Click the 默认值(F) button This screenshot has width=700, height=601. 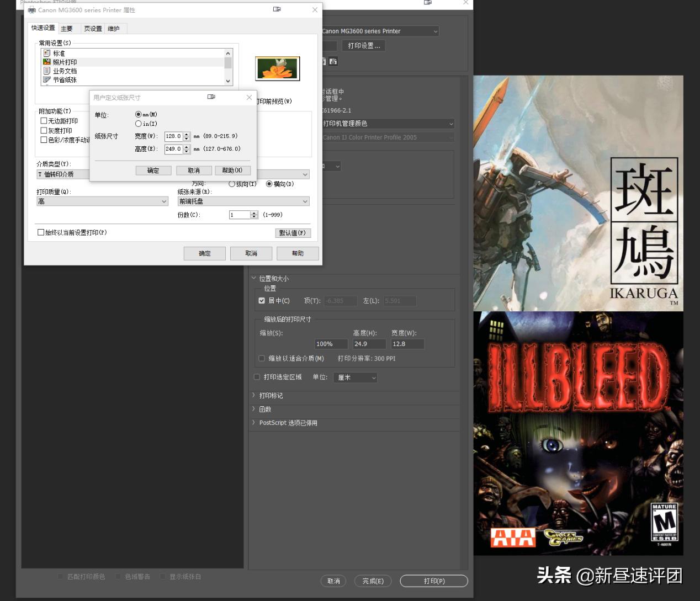[293, 232]
